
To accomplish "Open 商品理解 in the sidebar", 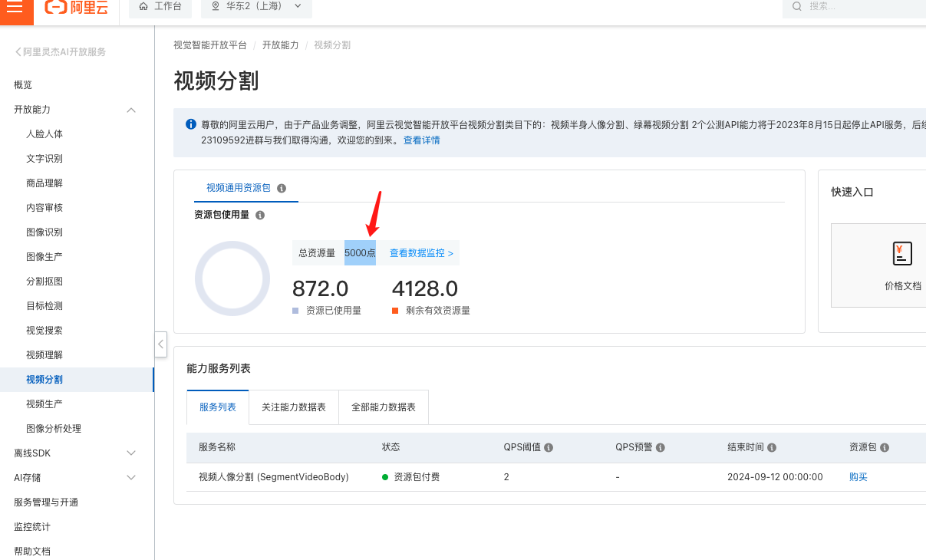I will pos(44,183).
